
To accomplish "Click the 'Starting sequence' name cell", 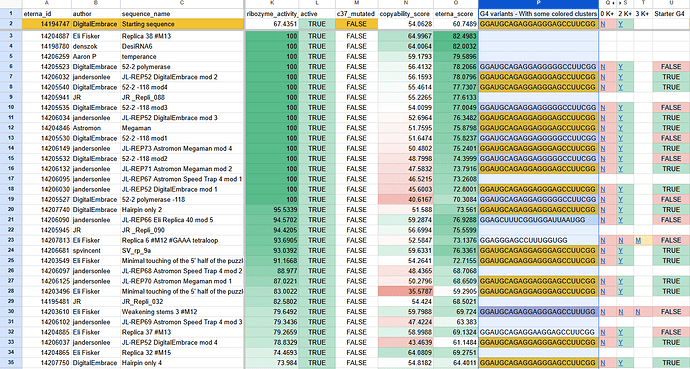I will pyautogui.click(x=182, y=24).
